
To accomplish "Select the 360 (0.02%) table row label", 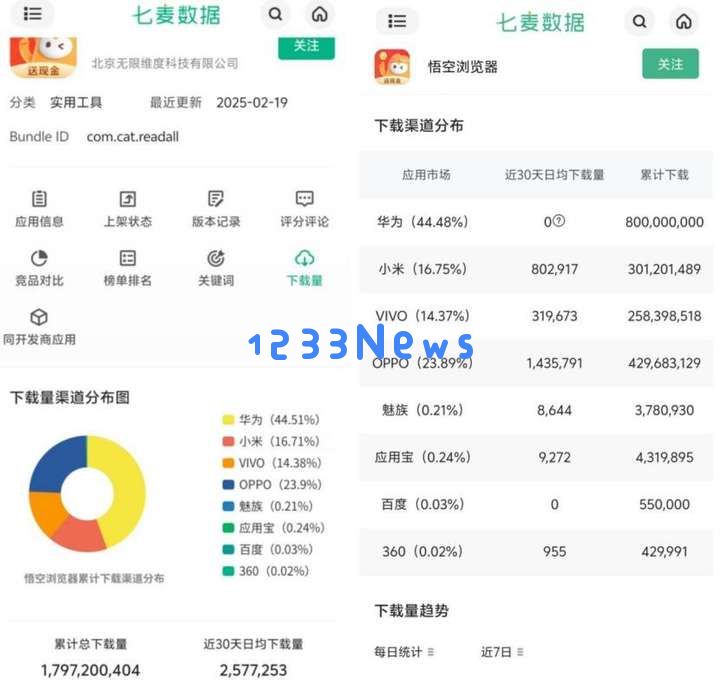I will coord(422,551).
